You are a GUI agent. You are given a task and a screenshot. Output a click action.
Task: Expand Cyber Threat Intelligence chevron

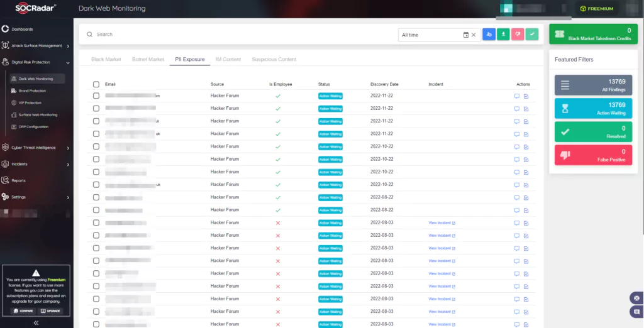click(68, 148)
